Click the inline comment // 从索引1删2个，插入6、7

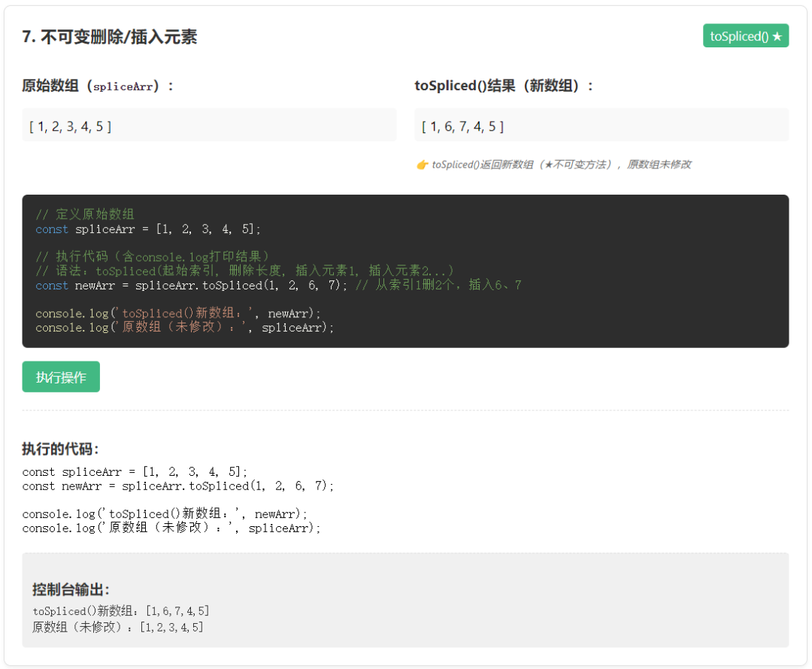438,285
